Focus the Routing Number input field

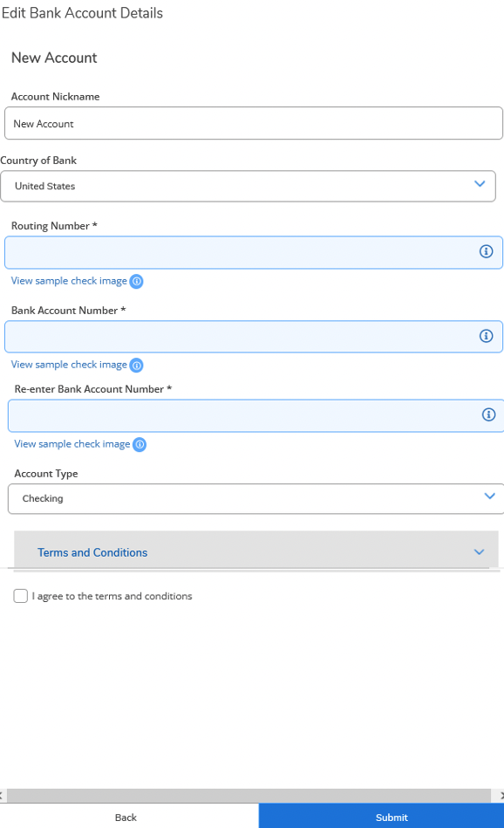point(254,252)
